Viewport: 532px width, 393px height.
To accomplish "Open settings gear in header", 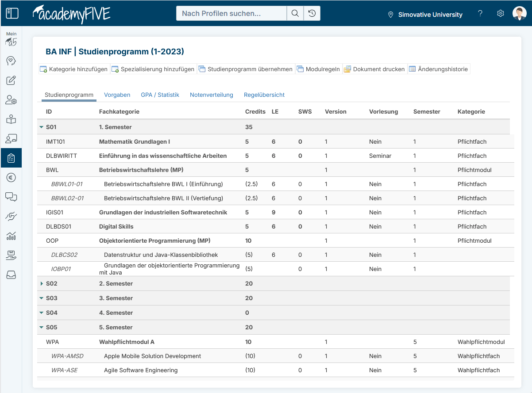I will click(501, 14).
